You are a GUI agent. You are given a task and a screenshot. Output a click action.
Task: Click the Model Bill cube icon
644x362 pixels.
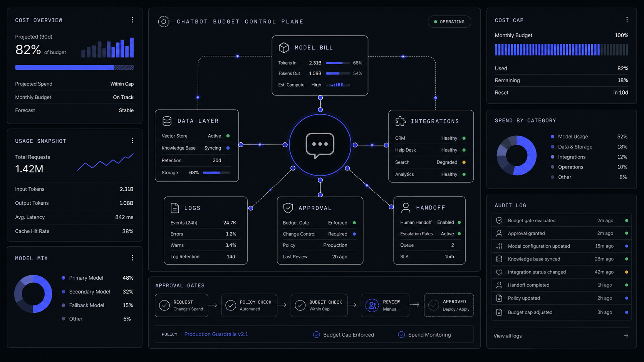284,47
